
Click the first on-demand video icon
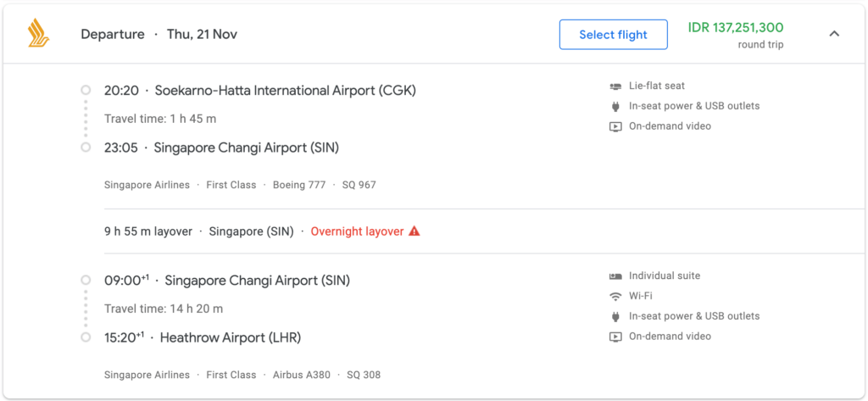[x=615, y=126]
